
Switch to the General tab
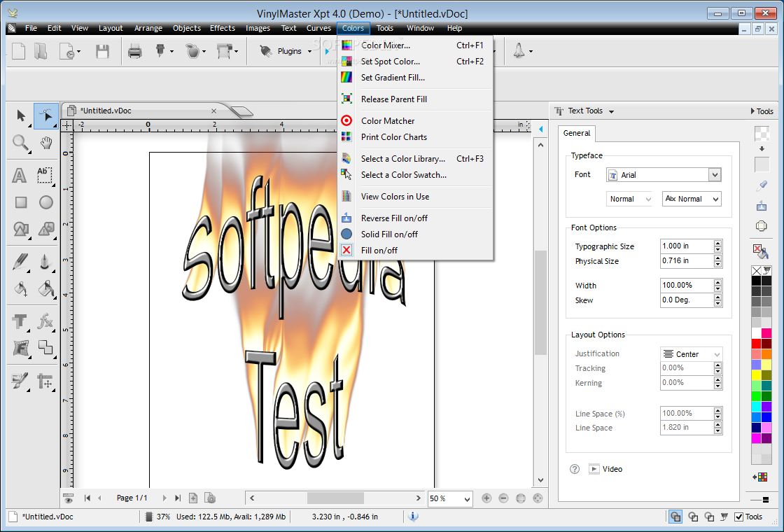577,133
